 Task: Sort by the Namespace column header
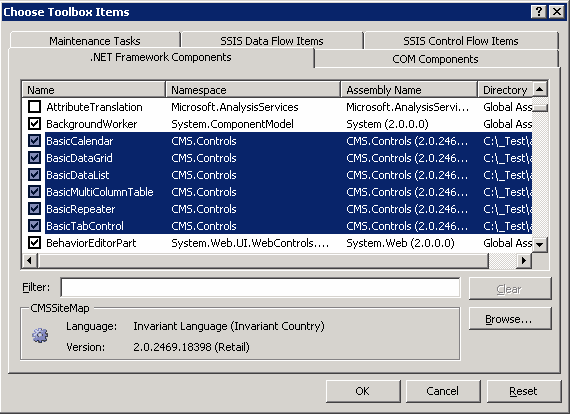(253, 90)
